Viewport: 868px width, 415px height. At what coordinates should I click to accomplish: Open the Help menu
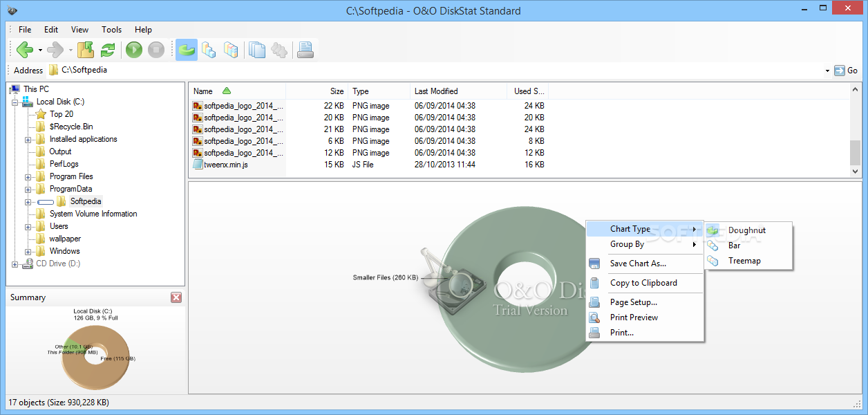tap(143, 30)
